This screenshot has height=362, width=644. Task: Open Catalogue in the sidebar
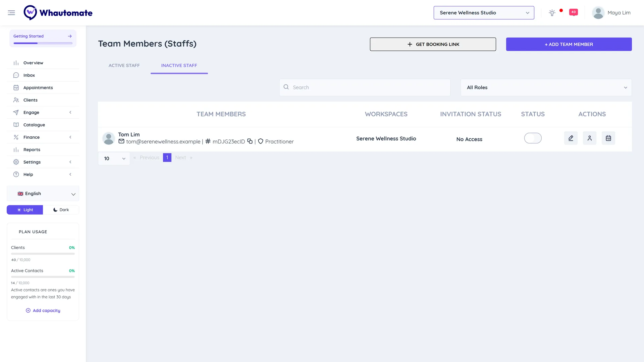click(43, 125)
